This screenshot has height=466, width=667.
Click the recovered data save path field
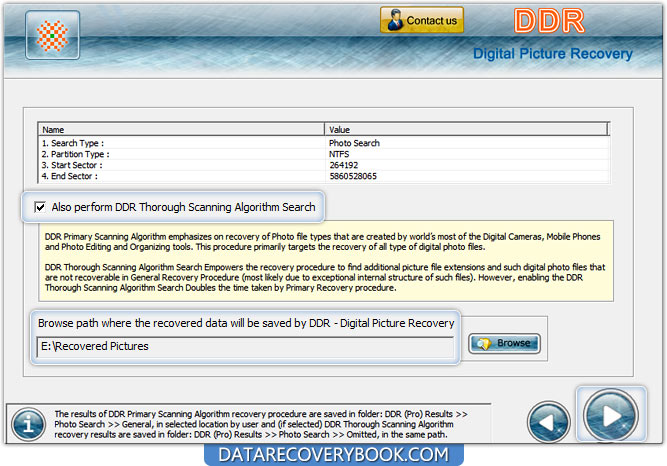(x=245, y=347)
